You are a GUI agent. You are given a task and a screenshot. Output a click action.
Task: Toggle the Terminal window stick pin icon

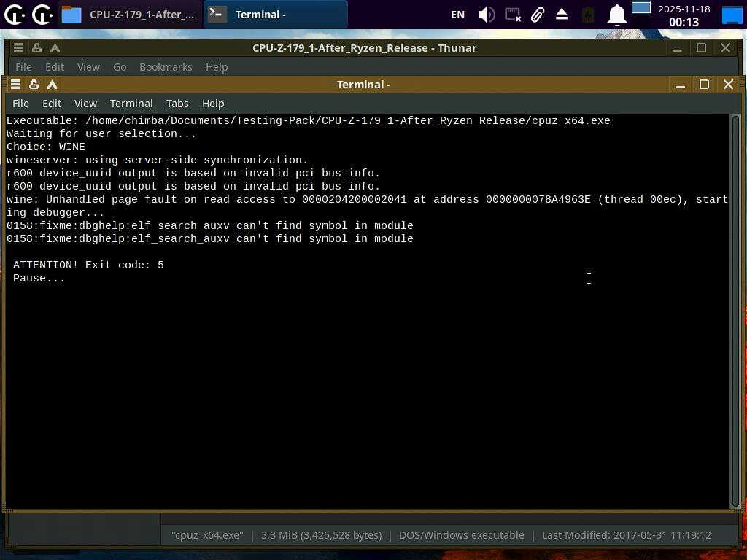coord(34,85)
